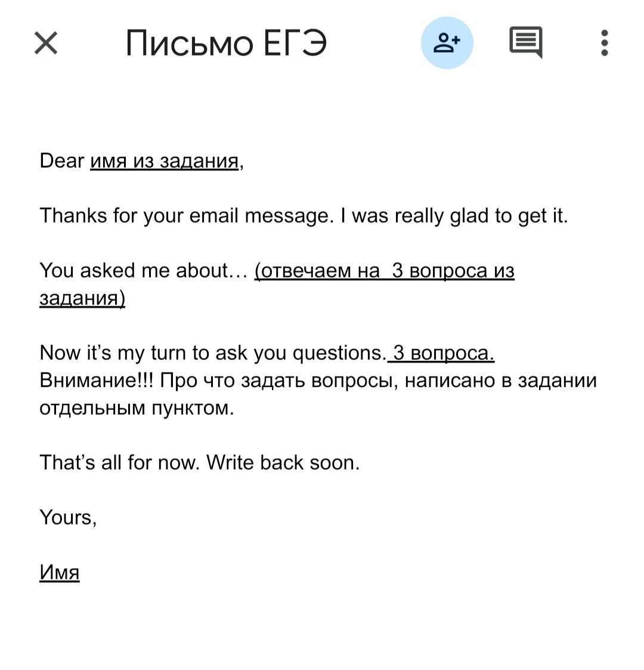The width and height of the screenshot is (644, 670).
Task: Tap the document title Письмо ЕГЭ
Action: pyautogui.click(x=227, y=42)
